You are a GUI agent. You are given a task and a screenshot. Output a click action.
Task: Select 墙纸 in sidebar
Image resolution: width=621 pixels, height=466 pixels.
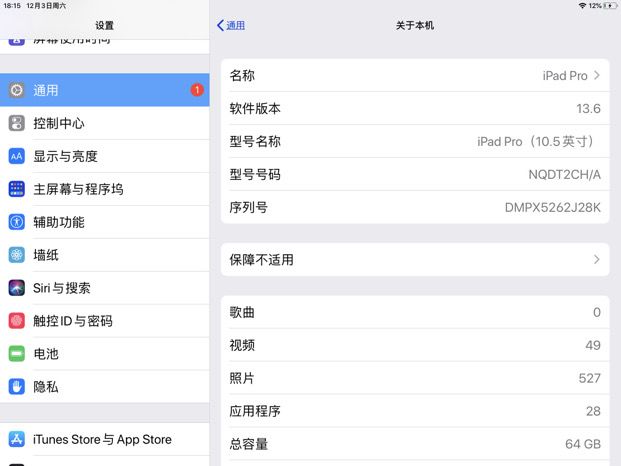click(105, 255)
